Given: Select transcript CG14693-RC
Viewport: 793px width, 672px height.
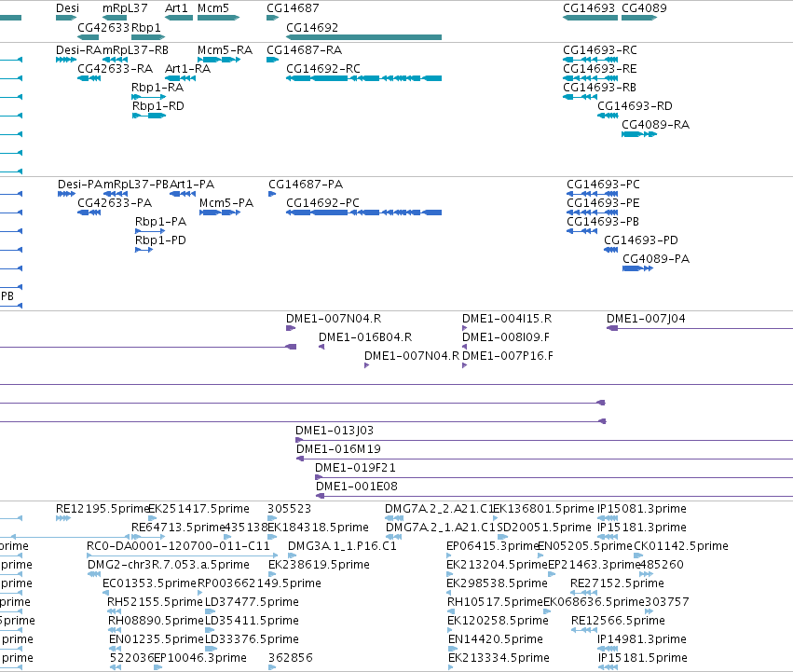Looking at the screenshot, I should pyautogui.click(x=600, y=50).
